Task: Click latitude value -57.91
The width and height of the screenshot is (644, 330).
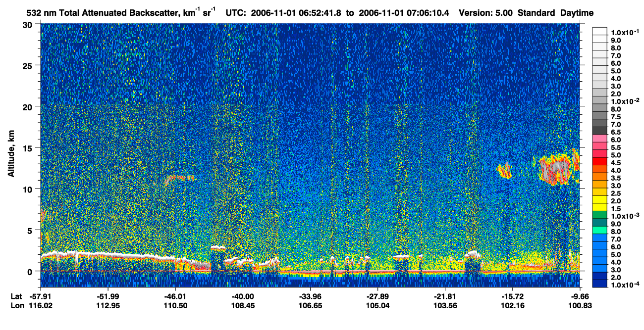Action: tap(42, 296)
